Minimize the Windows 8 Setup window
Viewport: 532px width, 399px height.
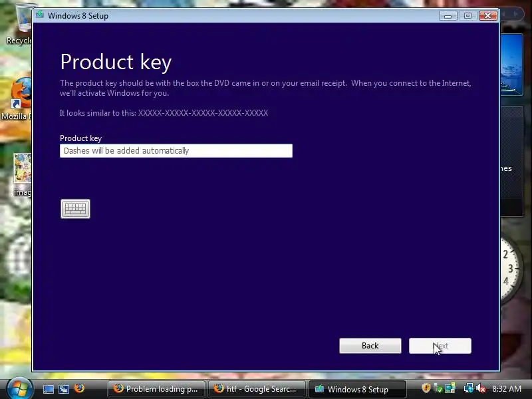(448, 16)
